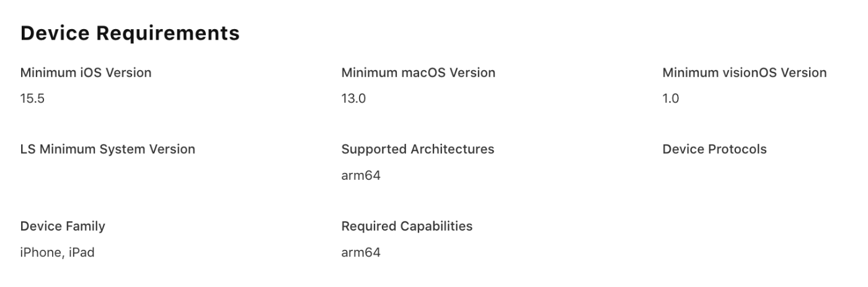
Task: Select the Minimum visionOS Version label
Action: click(745, 73)
